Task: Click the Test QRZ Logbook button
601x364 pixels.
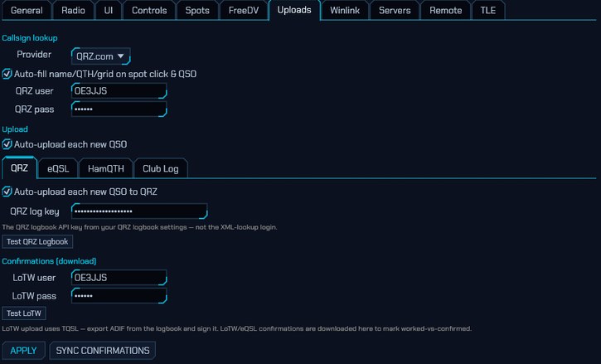Action: 37,241
